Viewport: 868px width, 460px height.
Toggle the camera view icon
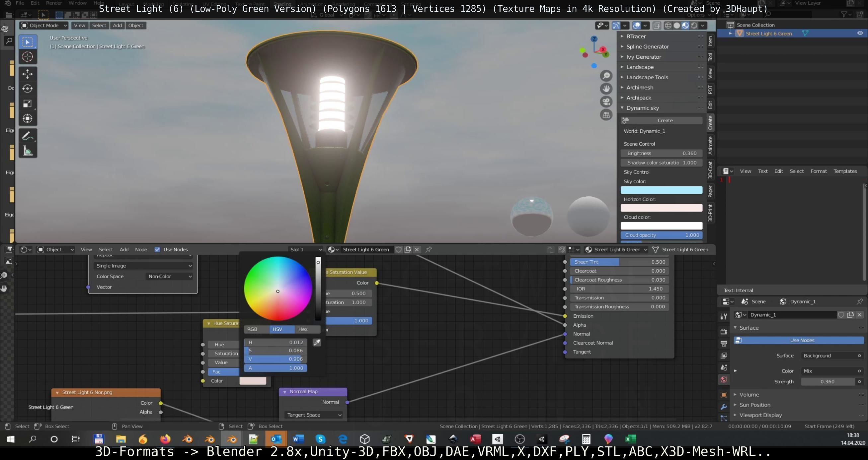606,102
